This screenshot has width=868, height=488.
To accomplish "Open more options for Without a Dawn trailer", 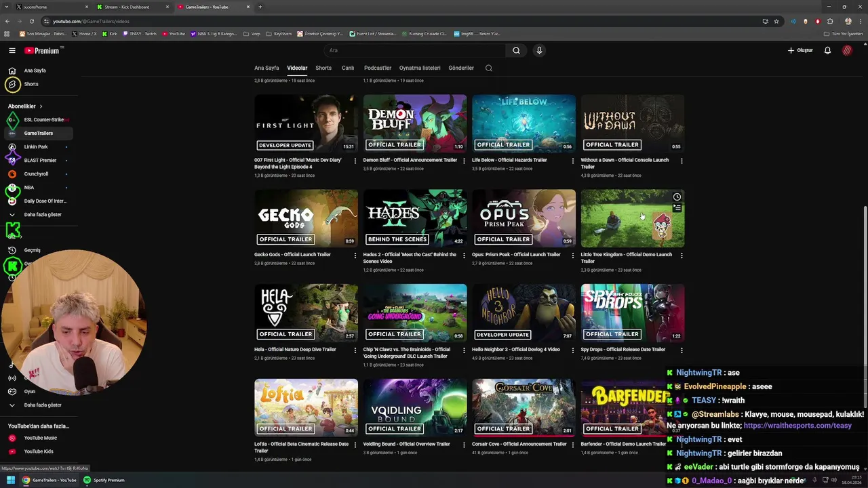I will coord(682,161).
